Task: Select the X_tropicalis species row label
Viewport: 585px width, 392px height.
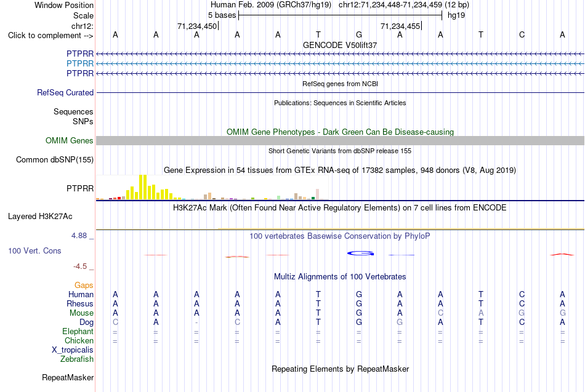Action: (73, 350)
